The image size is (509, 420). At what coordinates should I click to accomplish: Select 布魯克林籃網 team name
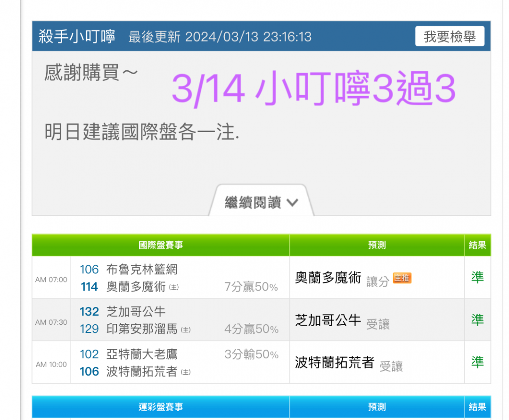click(x=142, y=270)
